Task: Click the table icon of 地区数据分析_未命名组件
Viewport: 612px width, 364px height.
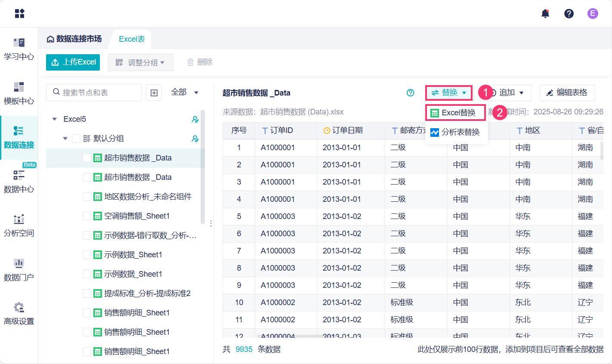Action: [x=98, y=197]
